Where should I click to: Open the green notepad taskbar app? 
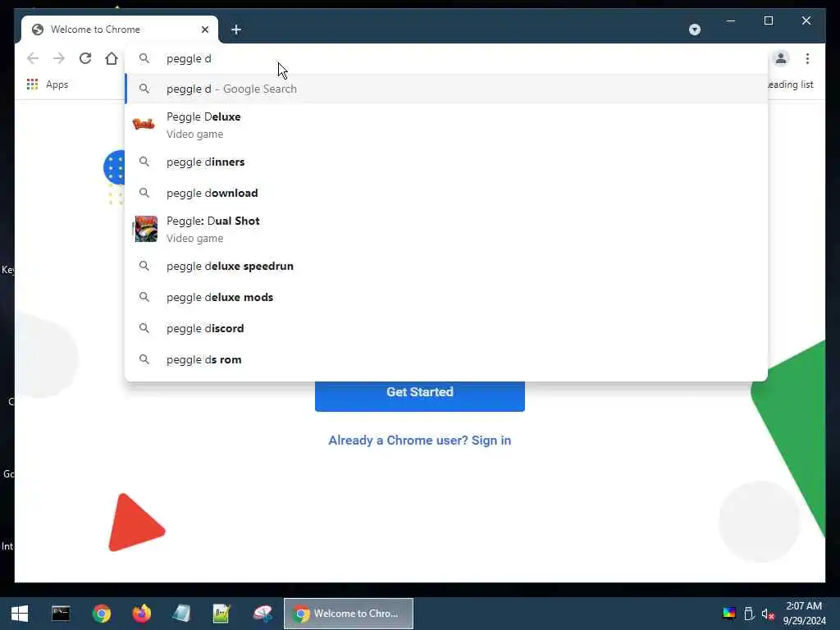point(221,614)
